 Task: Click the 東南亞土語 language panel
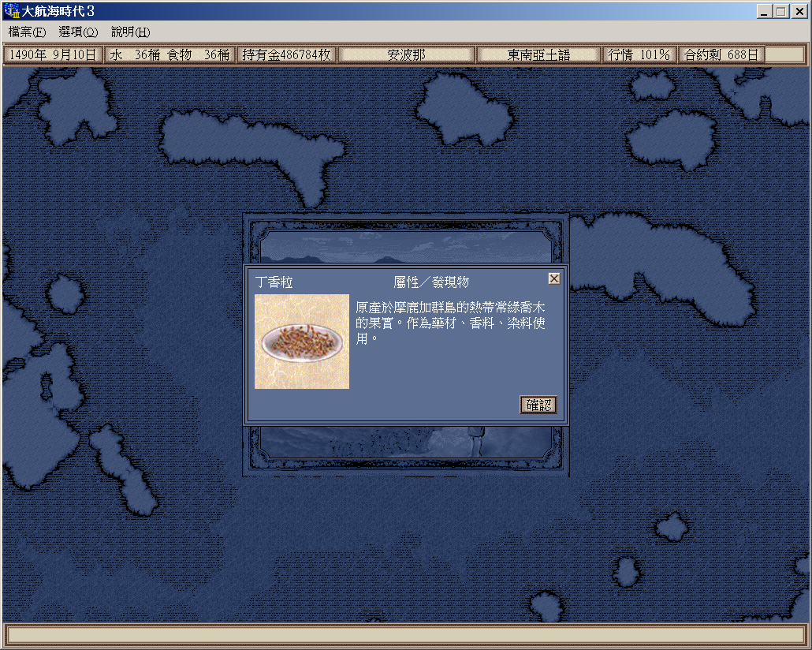538,55
